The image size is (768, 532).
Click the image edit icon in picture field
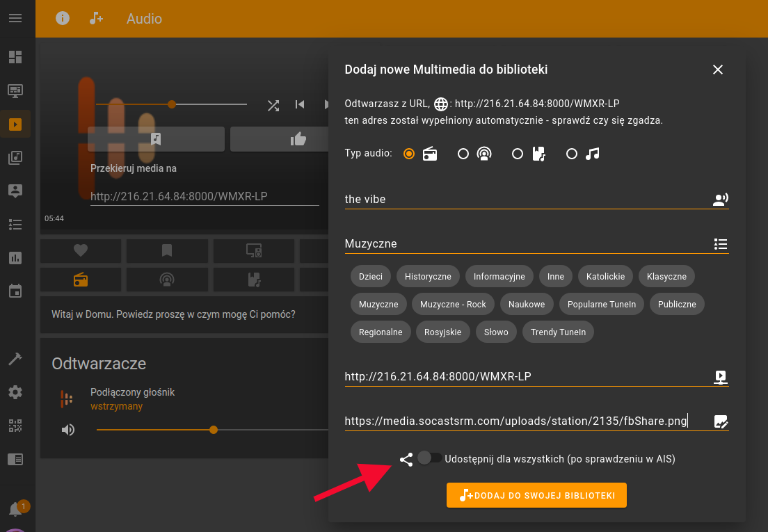pos(721,421)
